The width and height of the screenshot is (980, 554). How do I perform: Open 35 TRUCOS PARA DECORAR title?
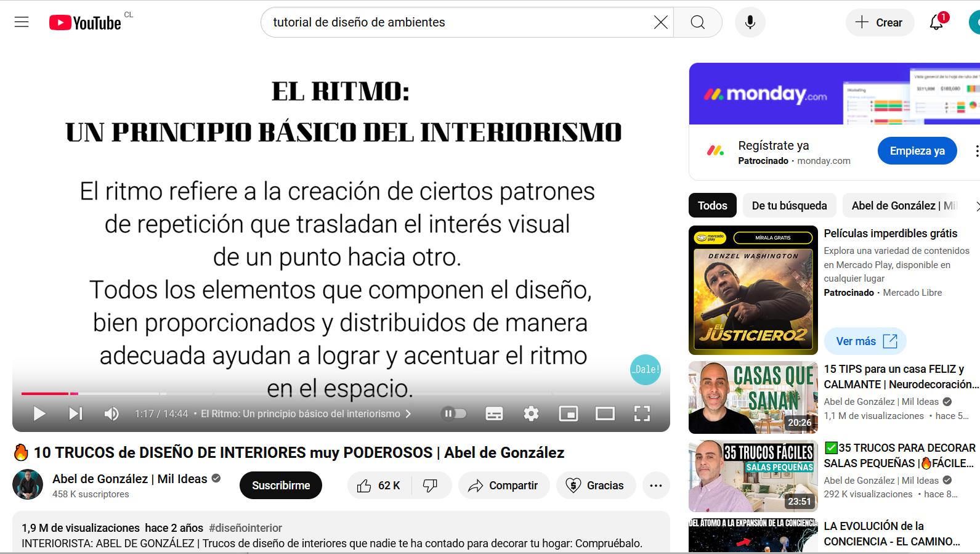pos(900,455)
